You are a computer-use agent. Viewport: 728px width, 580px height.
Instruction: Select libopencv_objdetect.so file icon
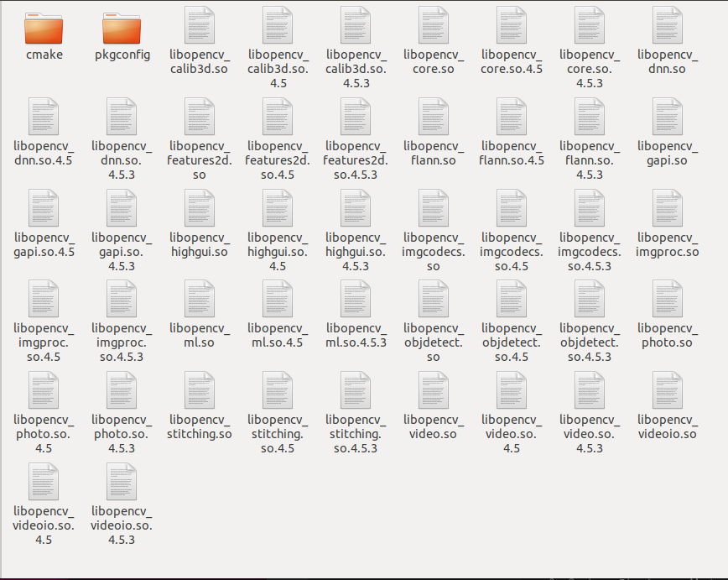coord(434,299)
